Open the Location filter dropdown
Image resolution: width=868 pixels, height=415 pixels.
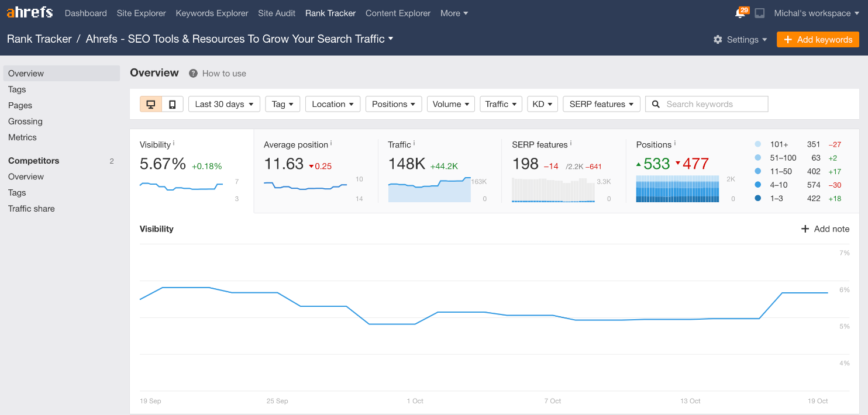click(333, 104)
